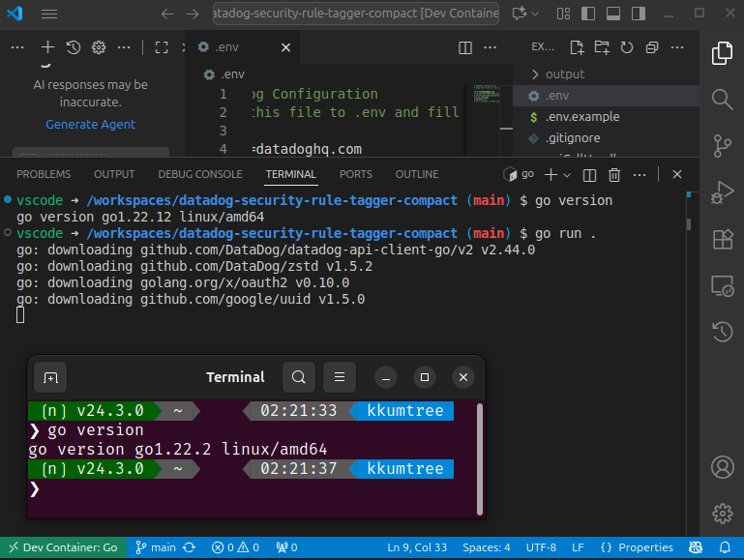Click Dev Container: Go remote indicator
Image resolution: width=744 pixels, height=560 pixels.
[x=63, y=547]
